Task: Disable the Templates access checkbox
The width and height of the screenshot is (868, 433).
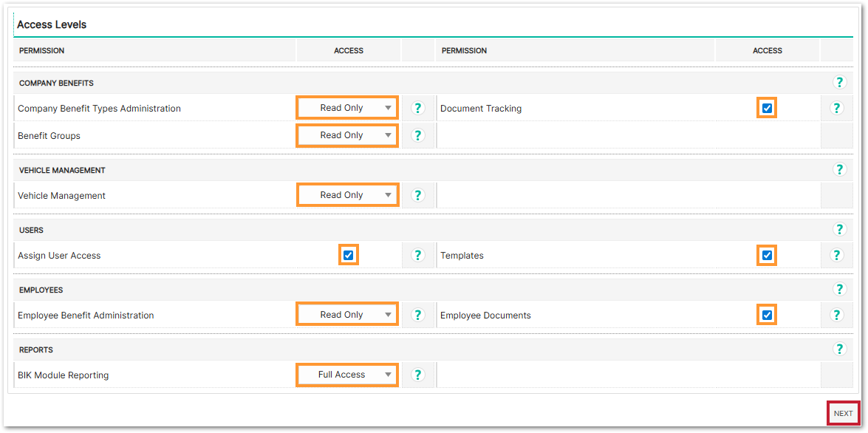Action: (767, 256)
